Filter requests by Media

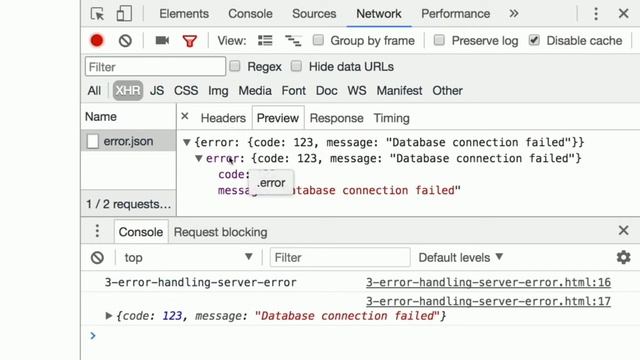coord(255,91)
